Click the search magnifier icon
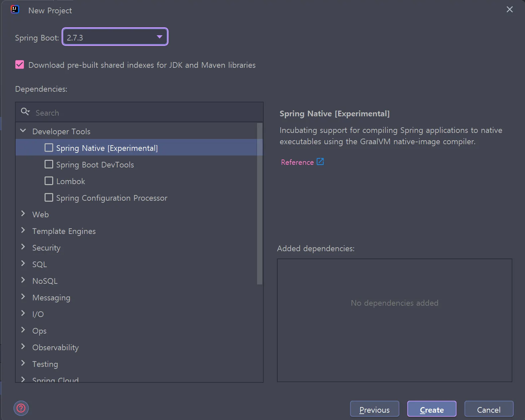The width and height of the screenshot is (525, 420). pos(25,112)
